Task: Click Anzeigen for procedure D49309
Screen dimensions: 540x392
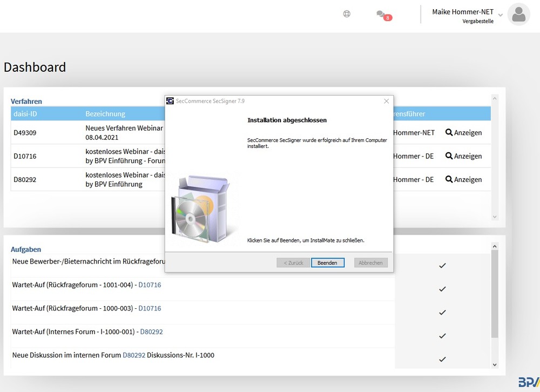Action: pos(463,133)
